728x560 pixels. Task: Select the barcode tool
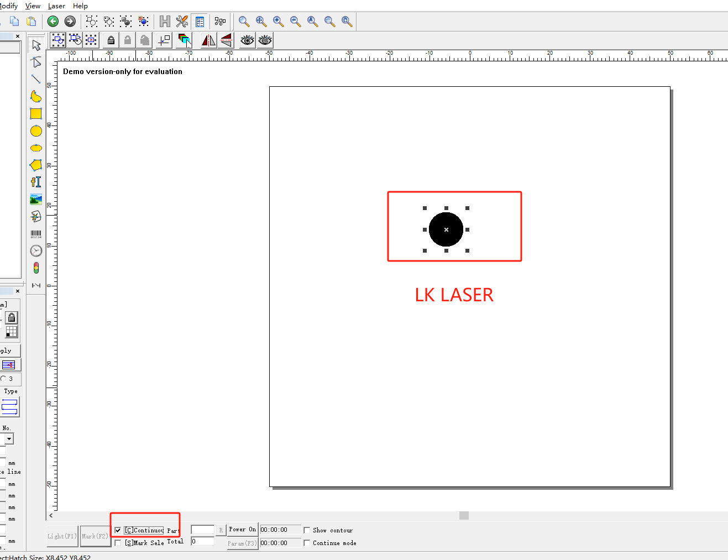(36, 234)
